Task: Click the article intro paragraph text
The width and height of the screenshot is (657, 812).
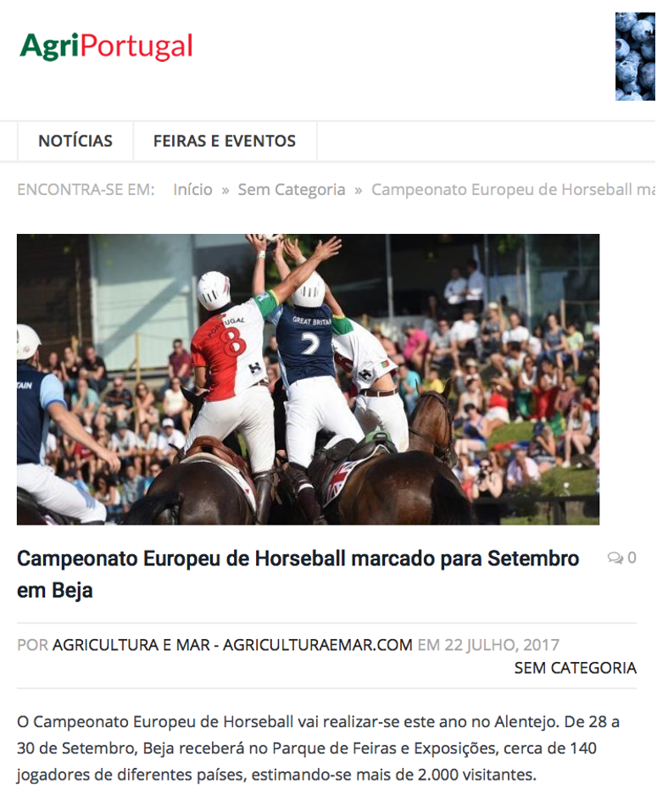Action: 318,748
